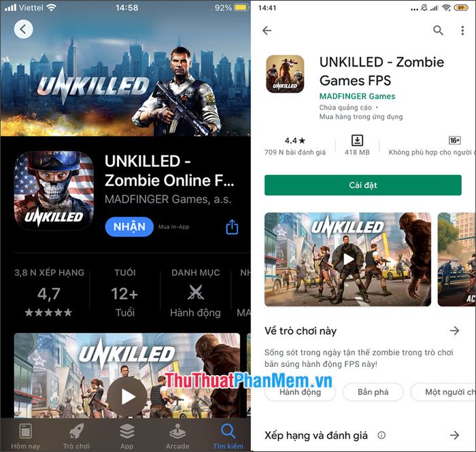Open the Arcade tab
Screen dimensions: 476x452
pyautogui.click(x=177, y=436)
